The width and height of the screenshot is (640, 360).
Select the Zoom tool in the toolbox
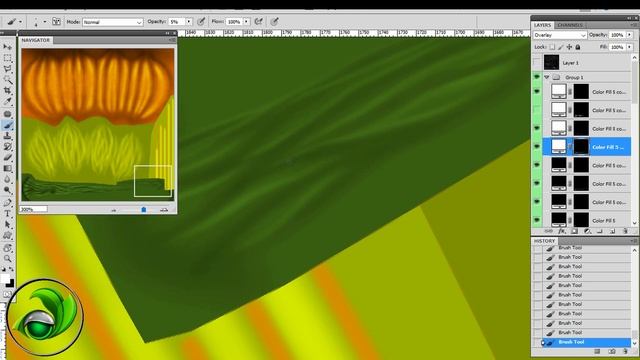pos(7,259)
